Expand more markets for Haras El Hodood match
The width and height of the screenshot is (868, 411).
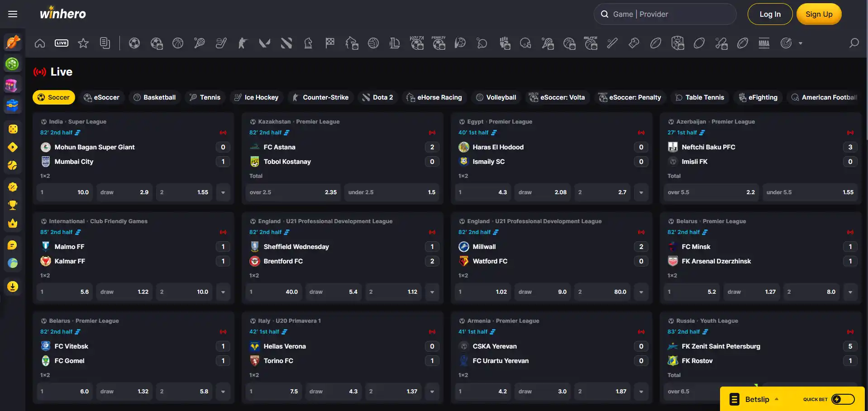click(x=641, y=192)
